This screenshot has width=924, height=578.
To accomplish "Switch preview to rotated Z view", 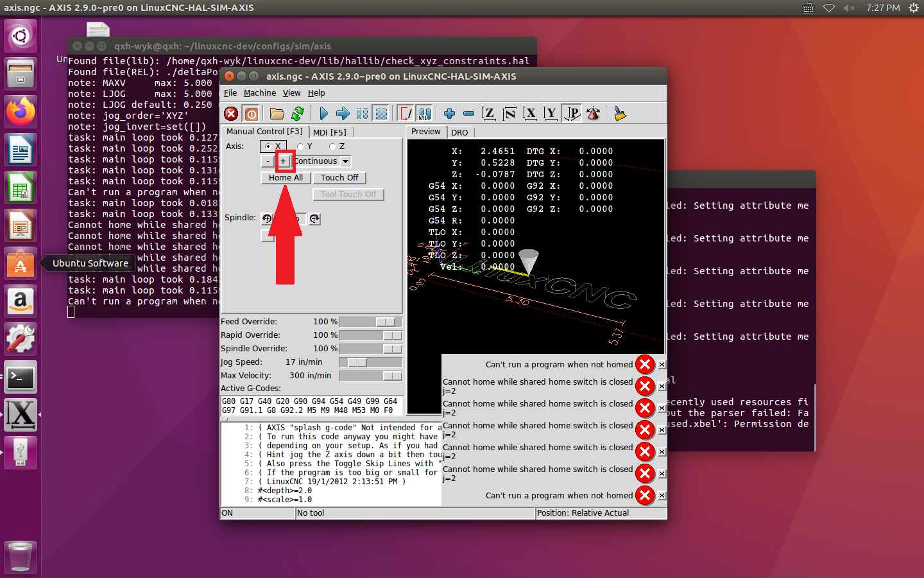I will tap(509, 114).
